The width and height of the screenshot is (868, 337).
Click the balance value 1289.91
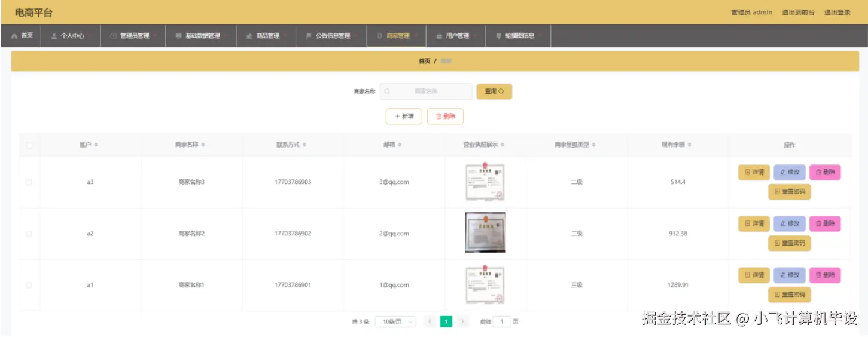pos(678,285)
